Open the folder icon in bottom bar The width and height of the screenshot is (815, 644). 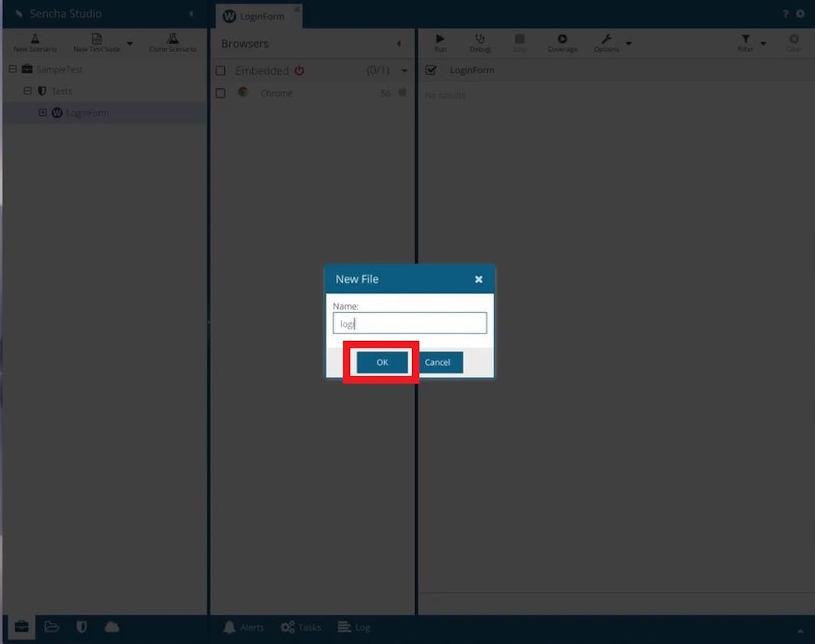[x=51, y=627]
